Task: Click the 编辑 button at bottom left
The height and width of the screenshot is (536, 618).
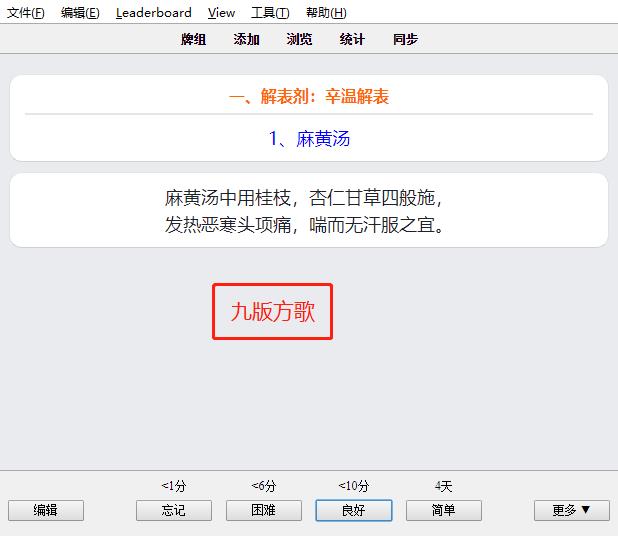Action: coord(46,510)
